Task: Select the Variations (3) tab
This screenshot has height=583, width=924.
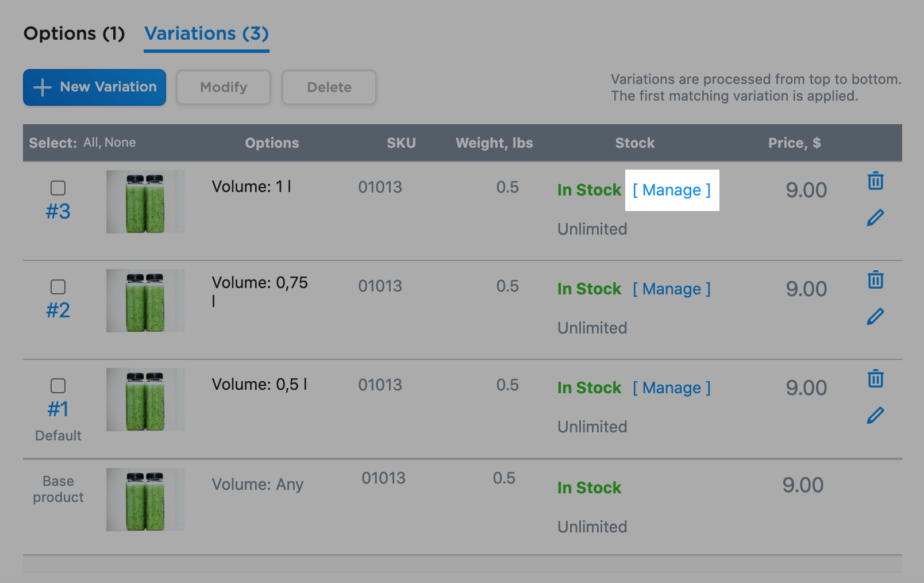Action: 206,33
